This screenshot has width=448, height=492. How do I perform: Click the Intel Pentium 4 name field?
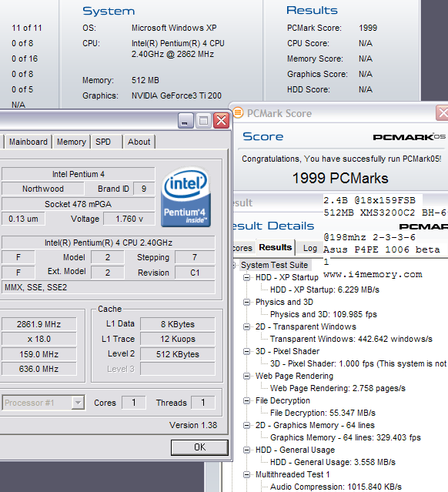click(78, 174)
